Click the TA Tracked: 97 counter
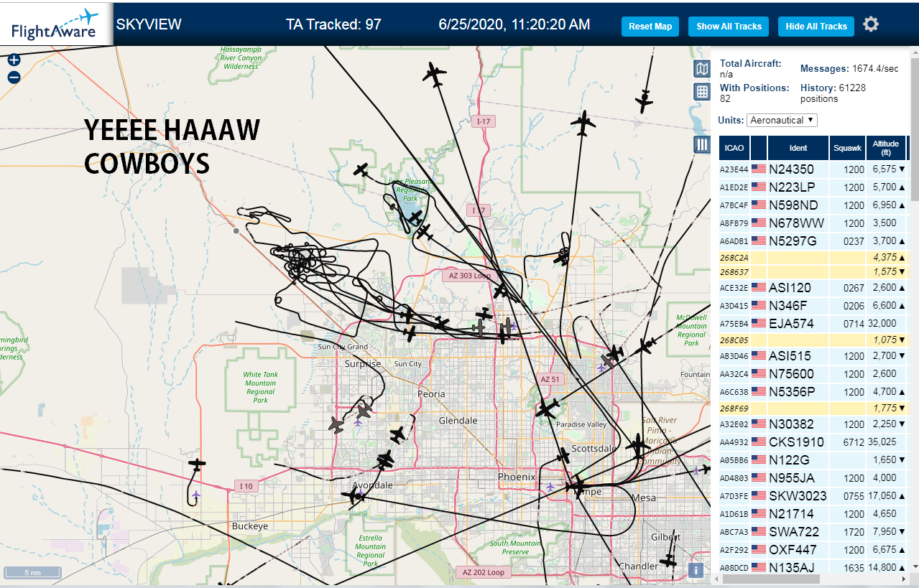The image size is (919, 588). click(x=333, y=24)
